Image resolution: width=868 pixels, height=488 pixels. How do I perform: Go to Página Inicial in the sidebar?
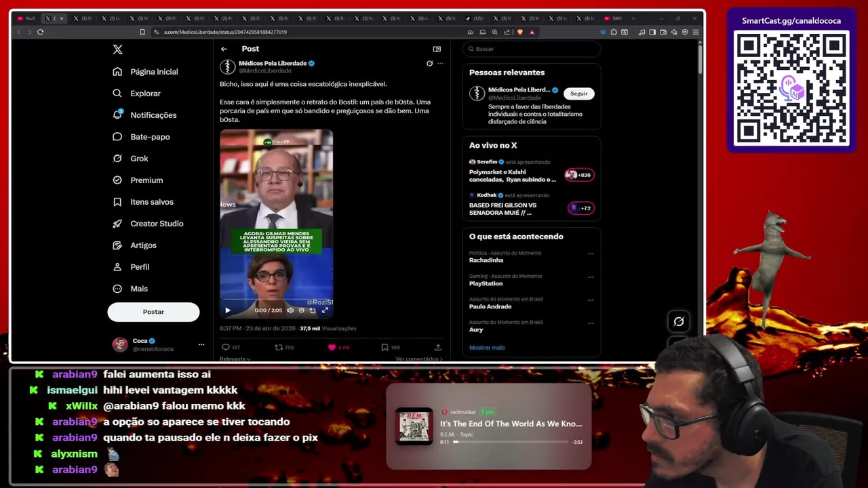[x=145, y=72]
